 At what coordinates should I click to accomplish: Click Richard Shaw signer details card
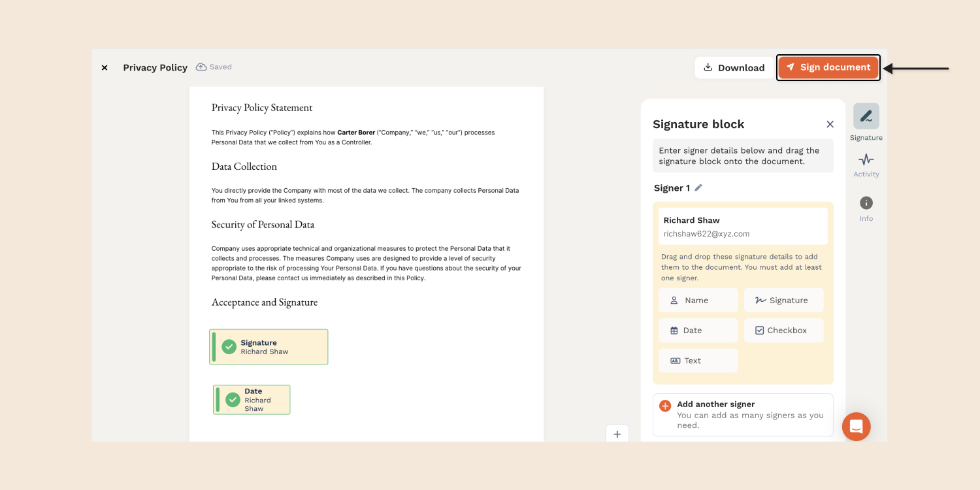[x=743, y=227]
